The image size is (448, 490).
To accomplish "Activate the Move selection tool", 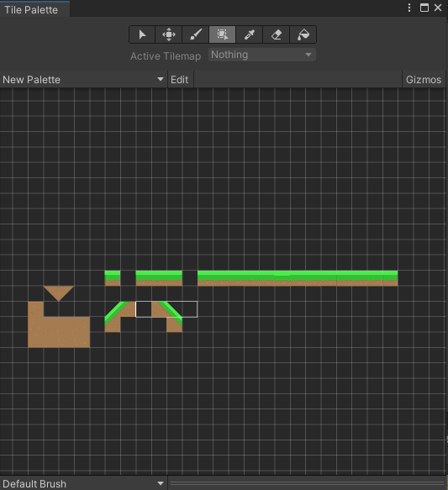I will pos(169,34).
